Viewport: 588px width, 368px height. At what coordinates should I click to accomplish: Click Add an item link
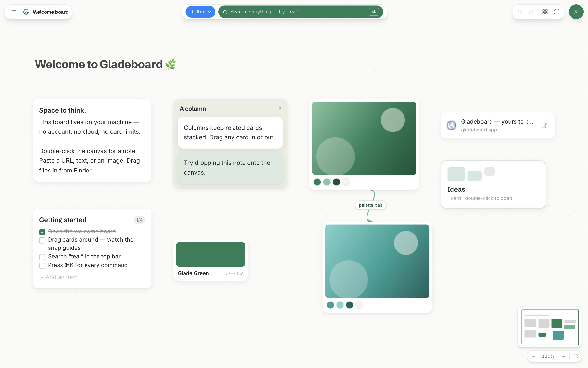(59, 277)
